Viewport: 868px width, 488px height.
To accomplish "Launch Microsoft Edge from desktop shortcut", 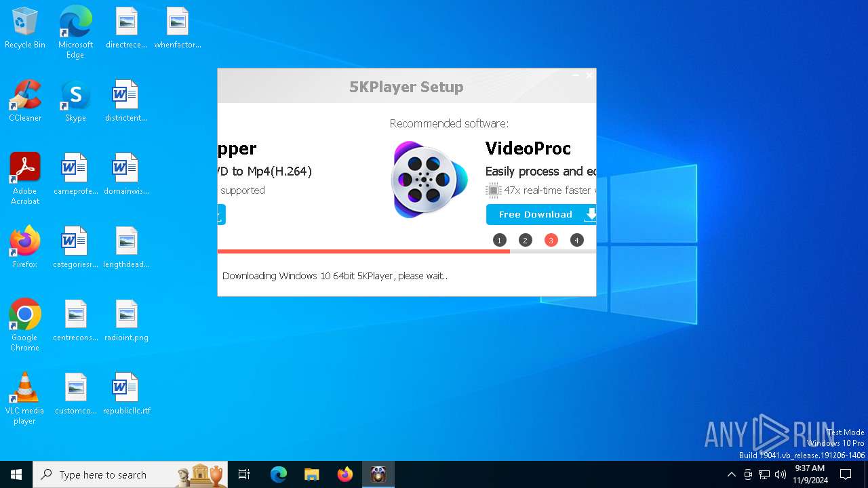I will tap(75, 32).
